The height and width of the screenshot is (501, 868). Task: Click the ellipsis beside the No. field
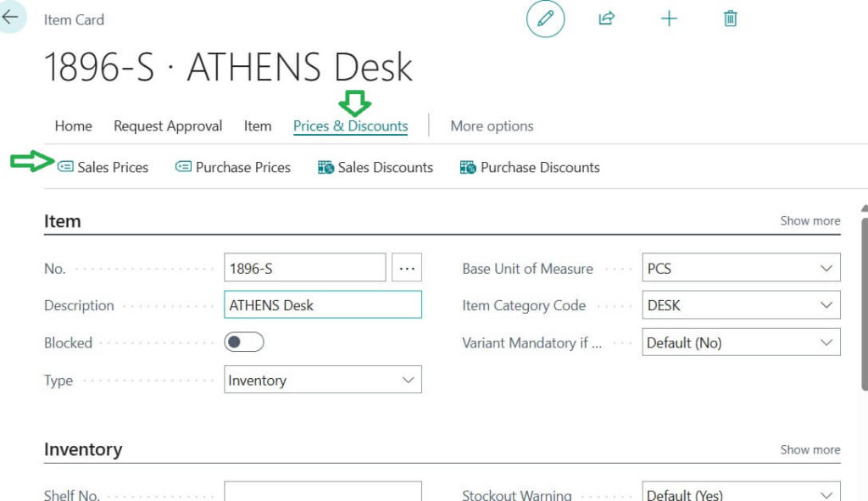407,267
